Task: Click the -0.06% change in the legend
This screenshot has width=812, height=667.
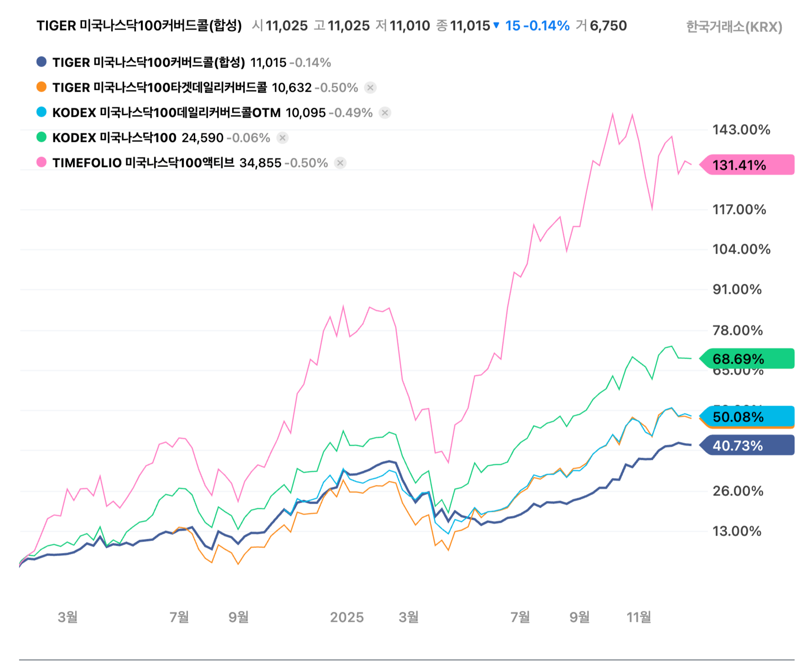Action: (249, 138)
